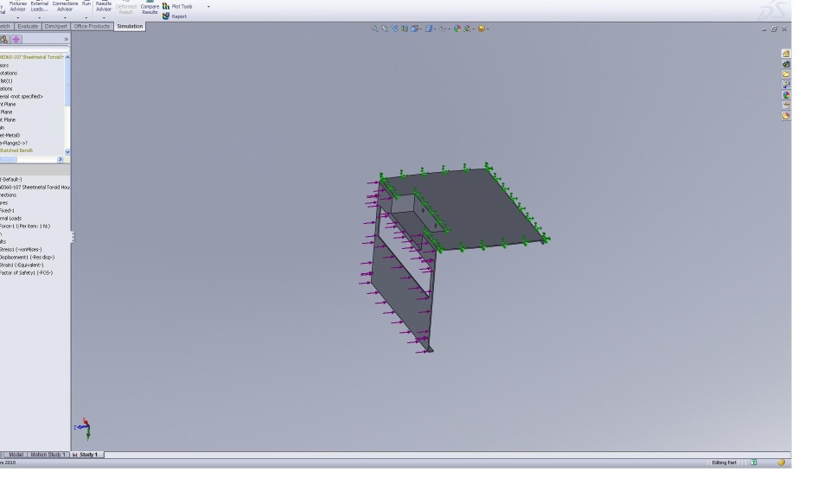Click the Apply Scene icon

click(468, 29)
